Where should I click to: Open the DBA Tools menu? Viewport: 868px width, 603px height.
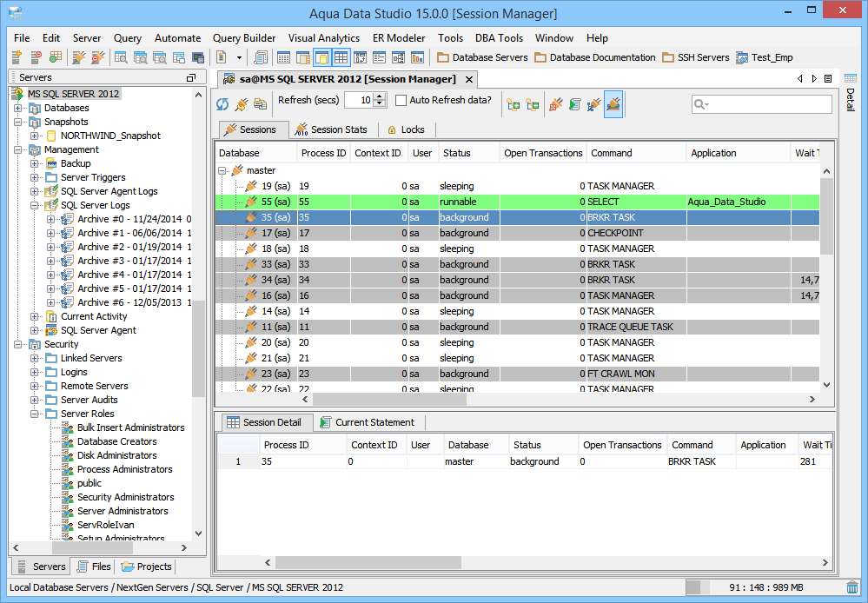pyautogui.click(x=499, y=38)
